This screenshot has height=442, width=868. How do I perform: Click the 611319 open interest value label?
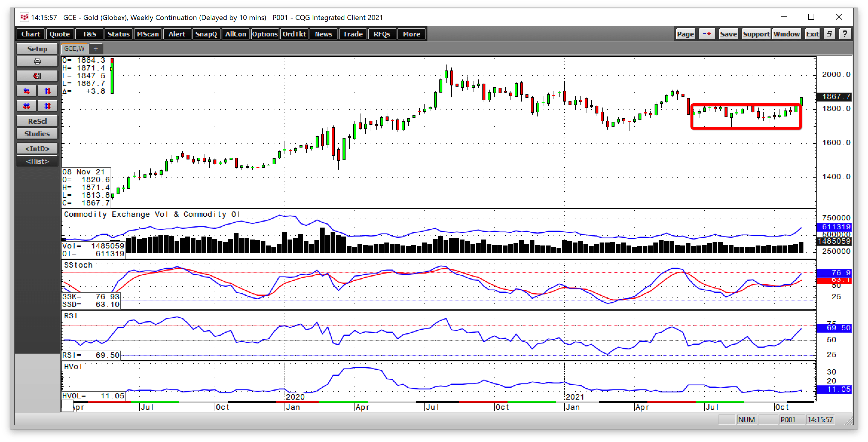pos(834,227)
